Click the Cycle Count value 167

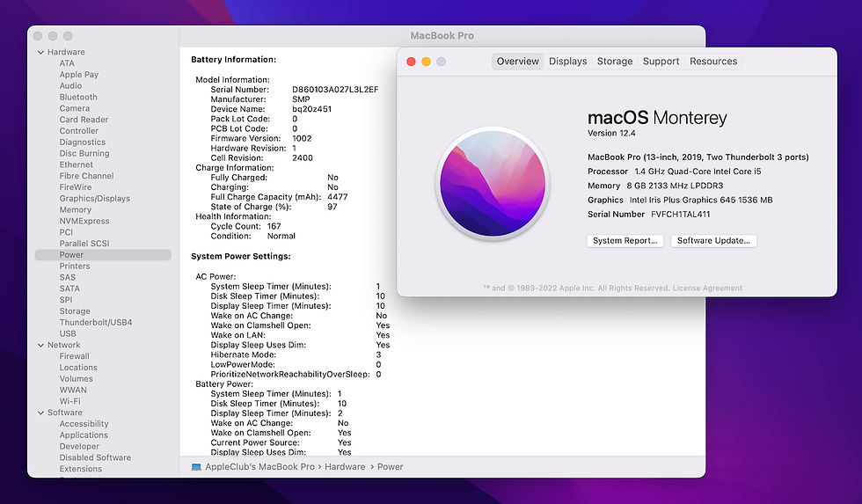point(274,226)
